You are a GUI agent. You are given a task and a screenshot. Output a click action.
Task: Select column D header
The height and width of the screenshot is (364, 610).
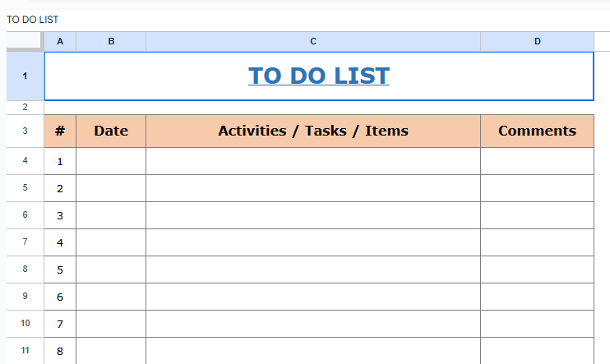click(537, 41)
